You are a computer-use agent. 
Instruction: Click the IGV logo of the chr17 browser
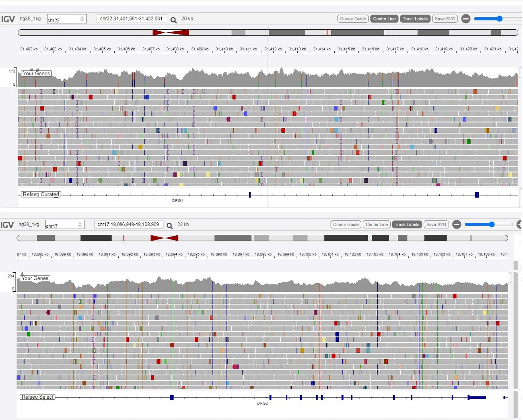pyautogui.click(x=7, y=225)
